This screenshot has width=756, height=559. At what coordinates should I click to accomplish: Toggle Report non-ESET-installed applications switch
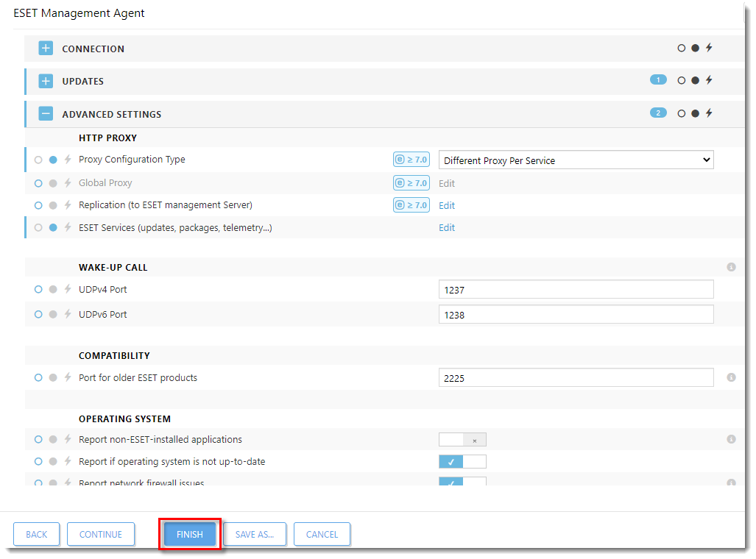(x=462, y=440)
